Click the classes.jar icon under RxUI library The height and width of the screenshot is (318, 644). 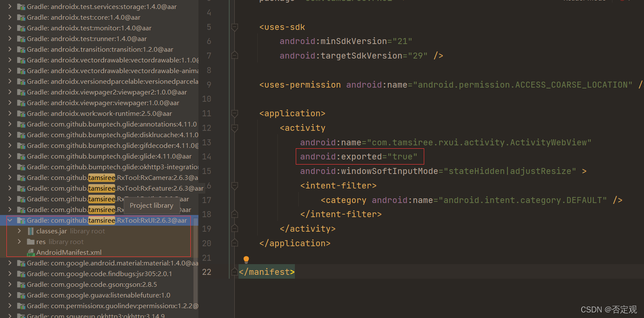tap(30, 231)
